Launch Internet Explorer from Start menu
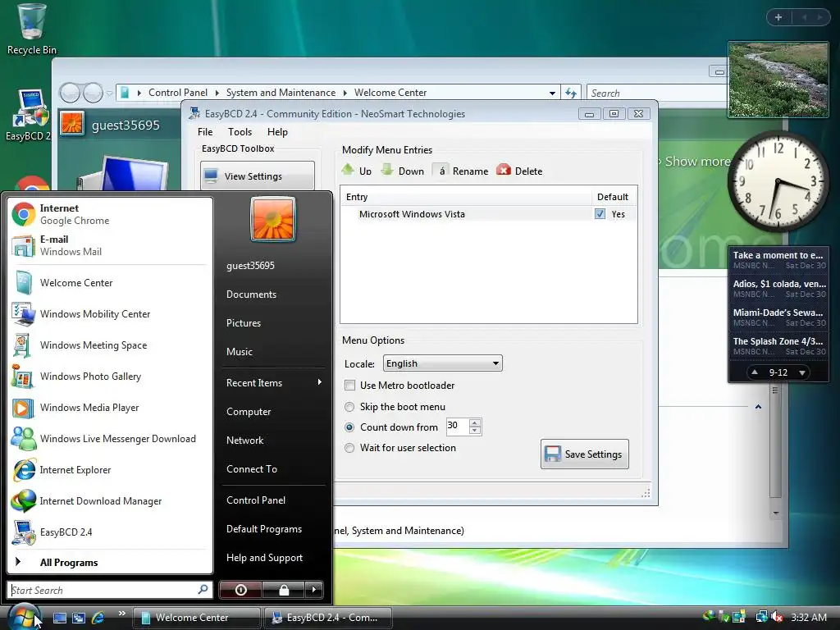This screenshot has height=630, width=840. 110,470
